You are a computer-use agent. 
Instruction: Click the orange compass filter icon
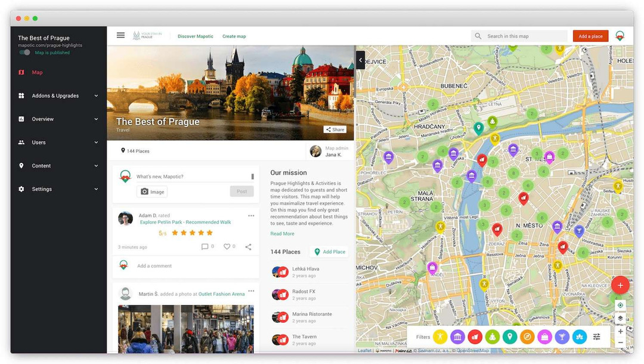(527, 337)
